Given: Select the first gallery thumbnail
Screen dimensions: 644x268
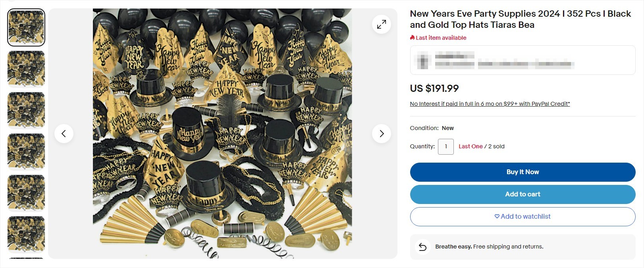Looking at the screenshot, I should pyautogui.click(x=26, y=27).
